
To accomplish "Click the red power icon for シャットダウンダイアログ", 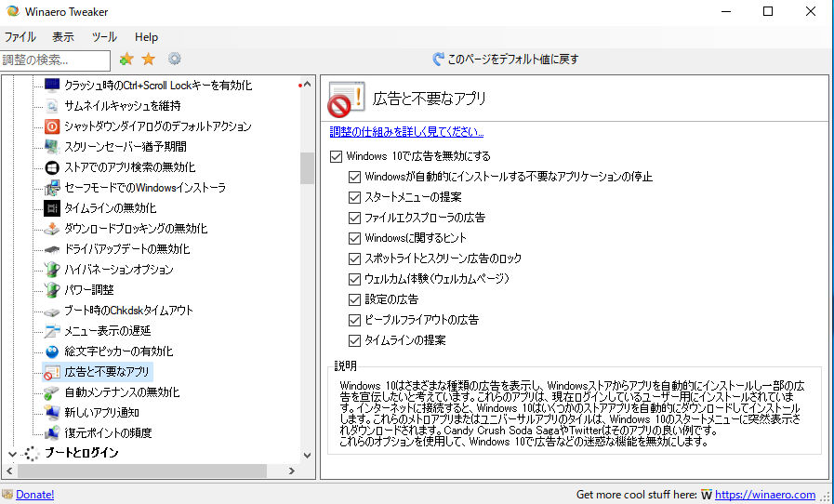I will [x=51, y=126].
